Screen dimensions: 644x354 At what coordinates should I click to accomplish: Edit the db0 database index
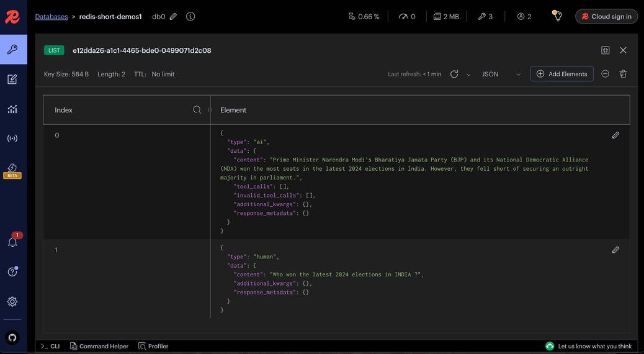(x=173, y=17)
